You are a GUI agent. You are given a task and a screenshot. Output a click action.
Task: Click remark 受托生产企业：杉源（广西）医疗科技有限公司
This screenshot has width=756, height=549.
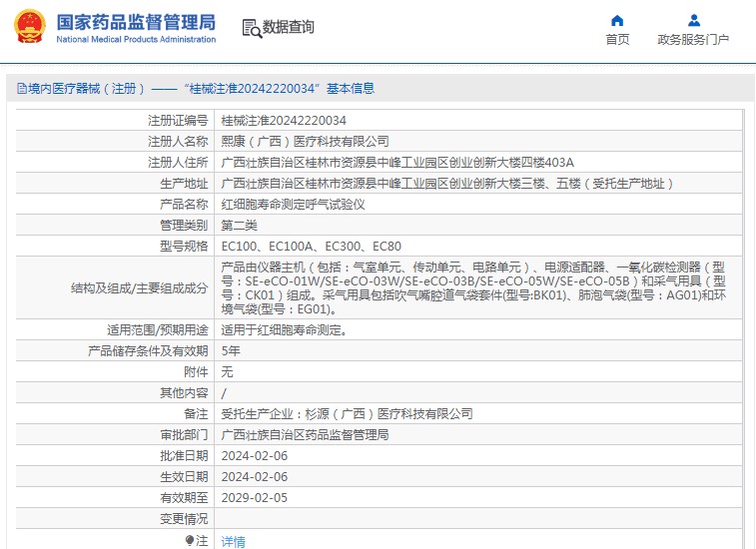[x=347, y=414]
